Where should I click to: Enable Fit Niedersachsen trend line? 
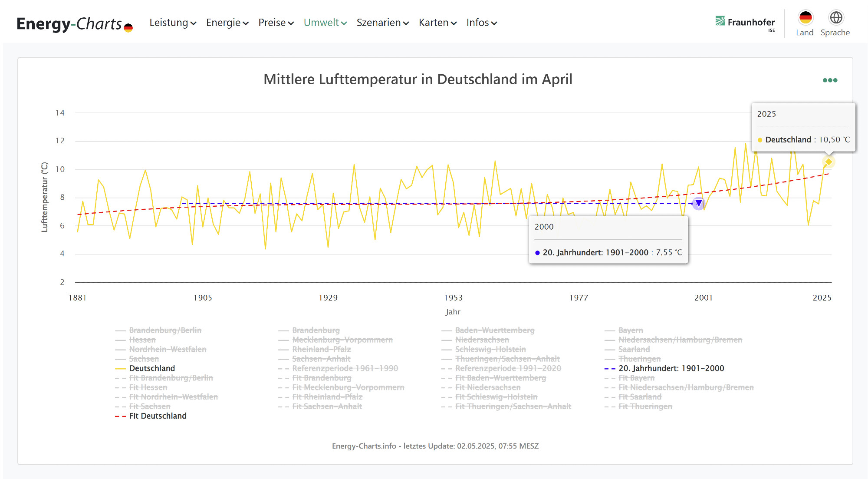[481, 387]
